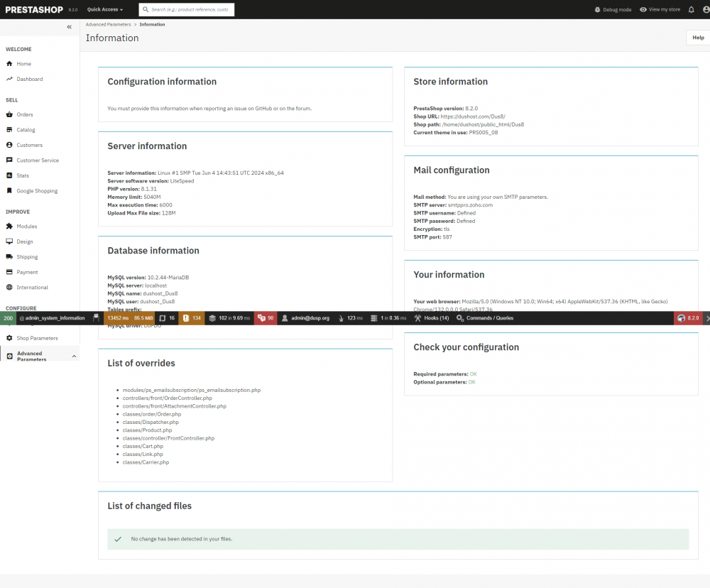Click override classes/Dispatcher.php entry

151,423
